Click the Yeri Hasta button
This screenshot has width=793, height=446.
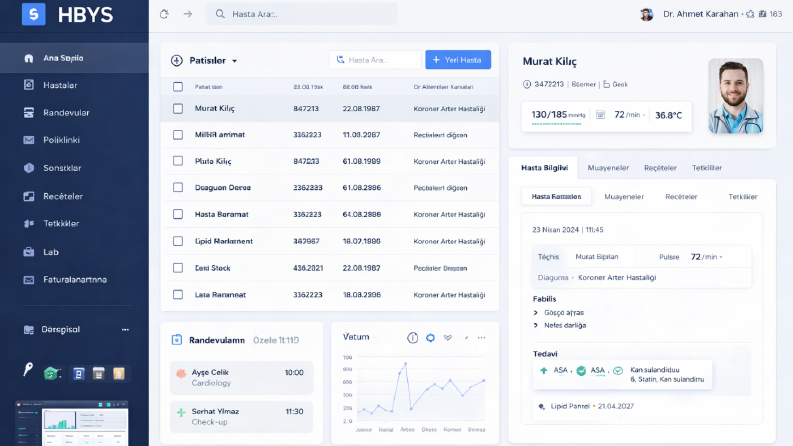click(x=458, y=60)
